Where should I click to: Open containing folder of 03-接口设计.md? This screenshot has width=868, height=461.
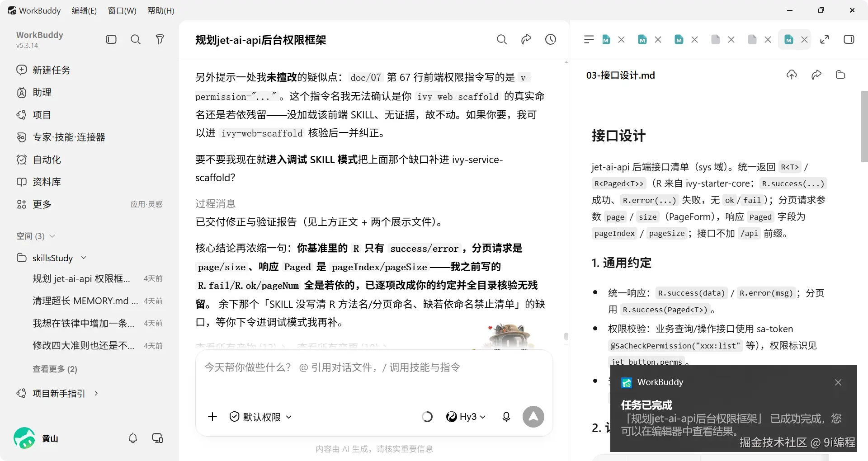coord(840,75)
